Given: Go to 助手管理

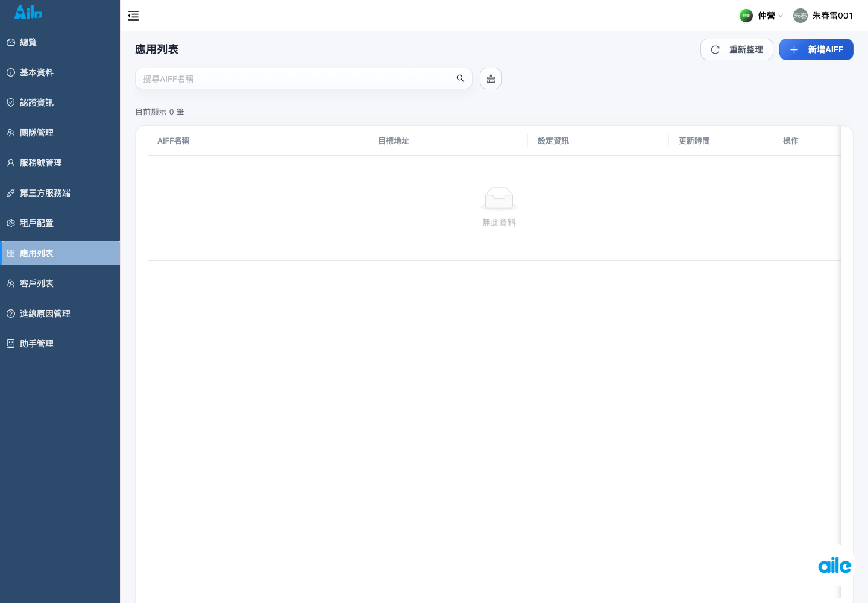Looking at the screenshot, I should (x=60, y=344).
